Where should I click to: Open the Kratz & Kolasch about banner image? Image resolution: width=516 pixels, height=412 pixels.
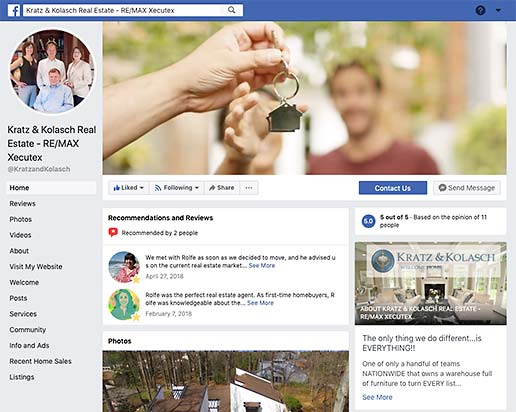(x=431, y=283)
